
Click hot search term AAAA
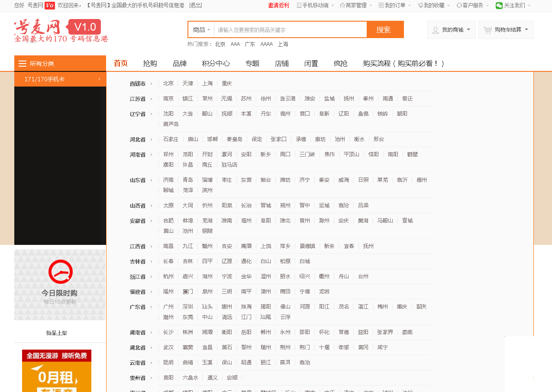click(267, 44)
